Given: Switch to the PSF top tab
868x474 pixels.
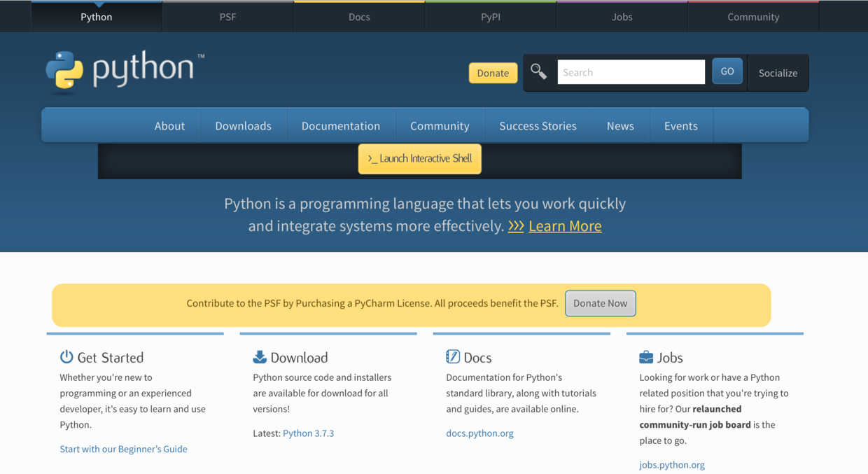Looking at the screenshot, I should pyautogui.click(x=228, y=17).
